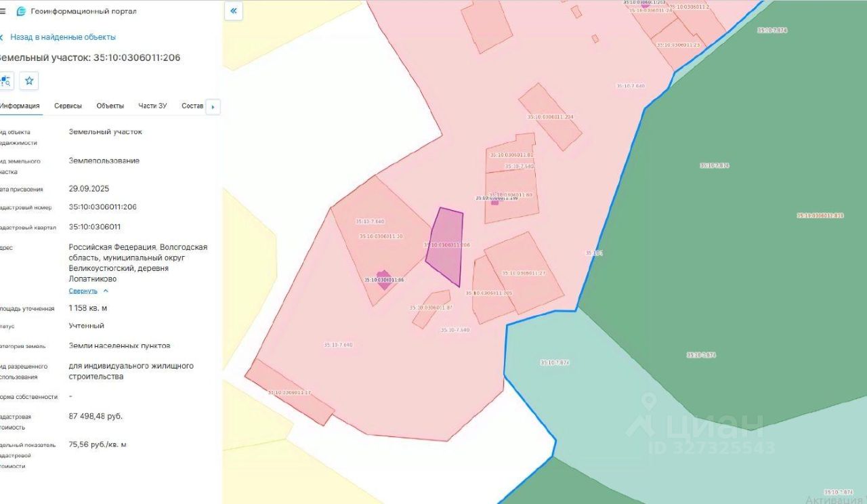
Task: Collapse the side panel with double chevron
Action: tap(233, 11)
